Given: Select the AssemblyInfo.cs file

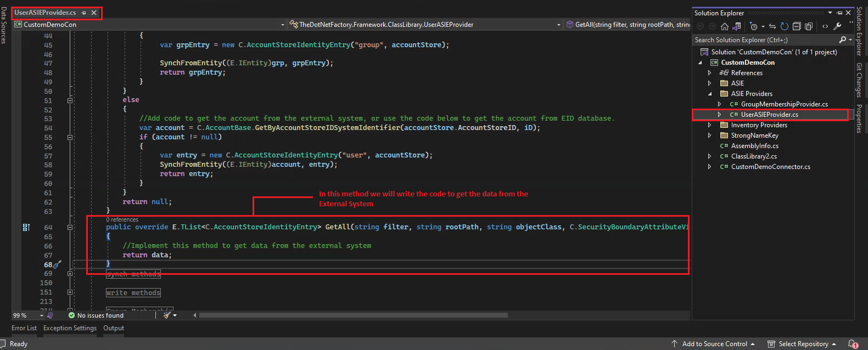Looking at the screenshot, I should click(754, 146).
